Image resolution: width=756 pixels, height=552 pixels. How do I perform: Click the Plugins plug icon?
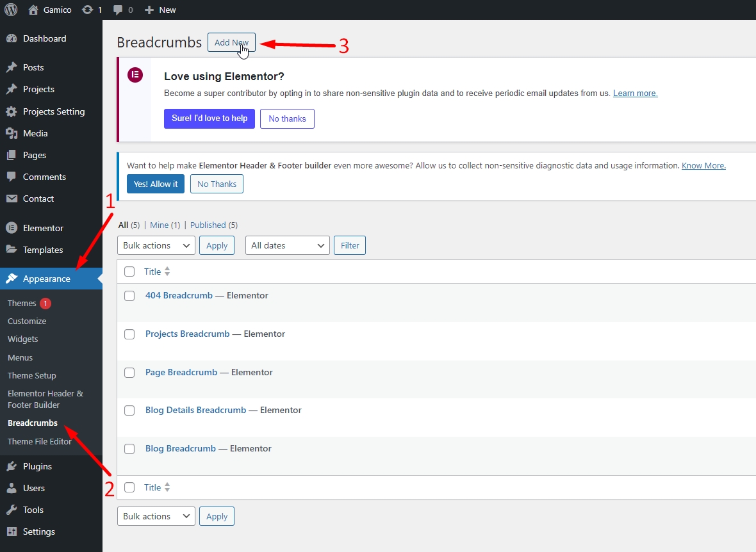coord(11,466)
